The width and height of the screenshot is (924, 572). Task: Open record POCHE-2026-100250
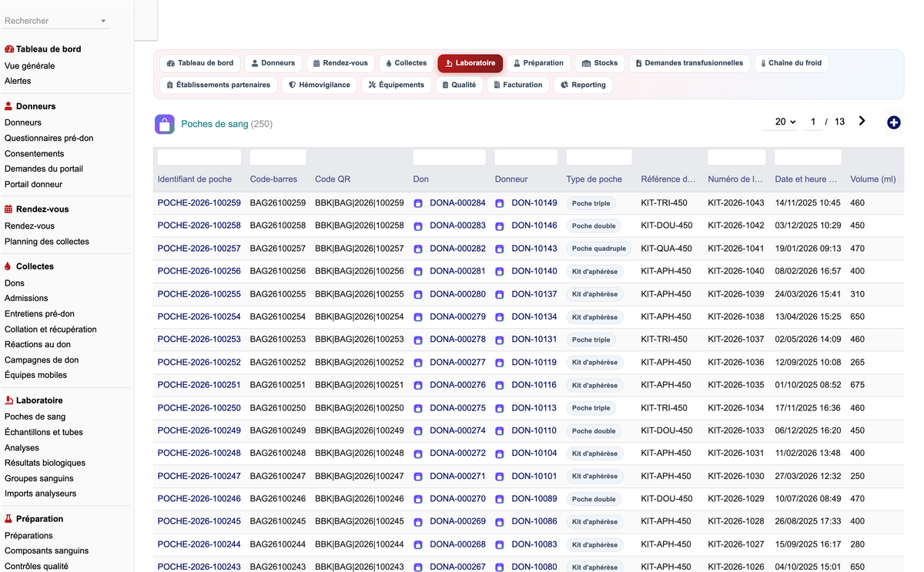point(199,408)
